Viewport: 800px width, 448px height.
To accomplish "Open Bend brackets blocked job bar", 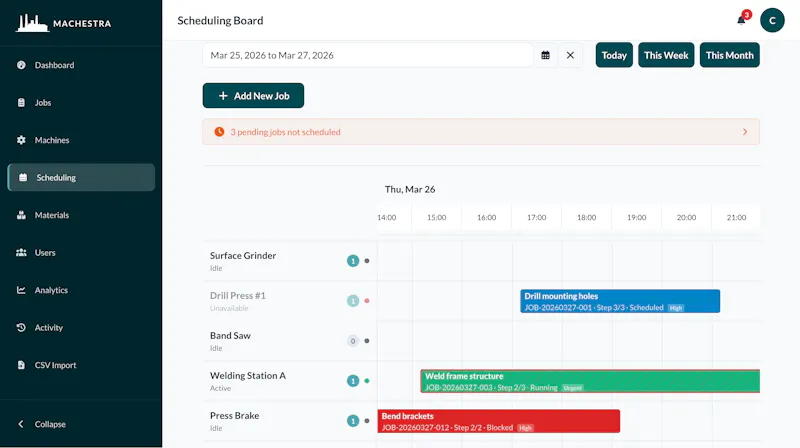I will (498, 421).
